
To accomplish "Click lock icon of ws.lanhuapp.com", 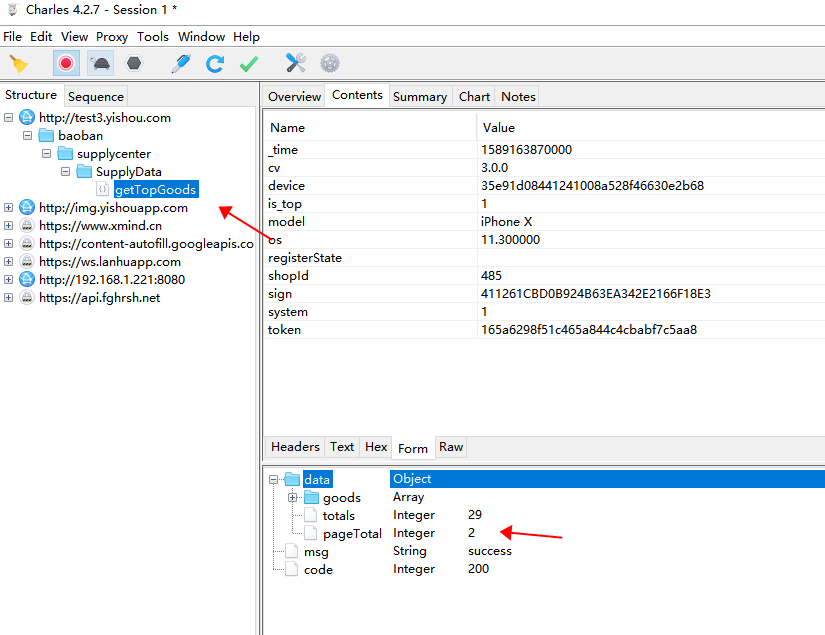I will (x=27, y=261).
